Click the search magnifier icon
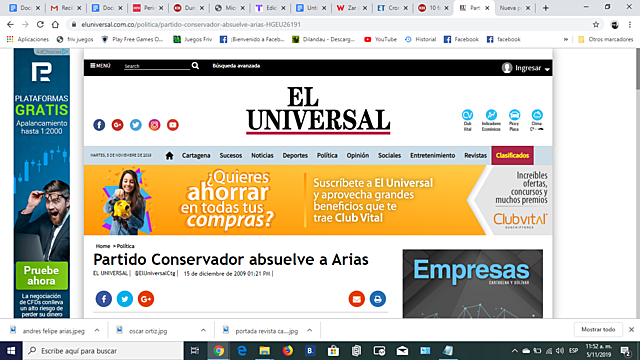This screenshot has width=640, height=360. coord(195,66)
